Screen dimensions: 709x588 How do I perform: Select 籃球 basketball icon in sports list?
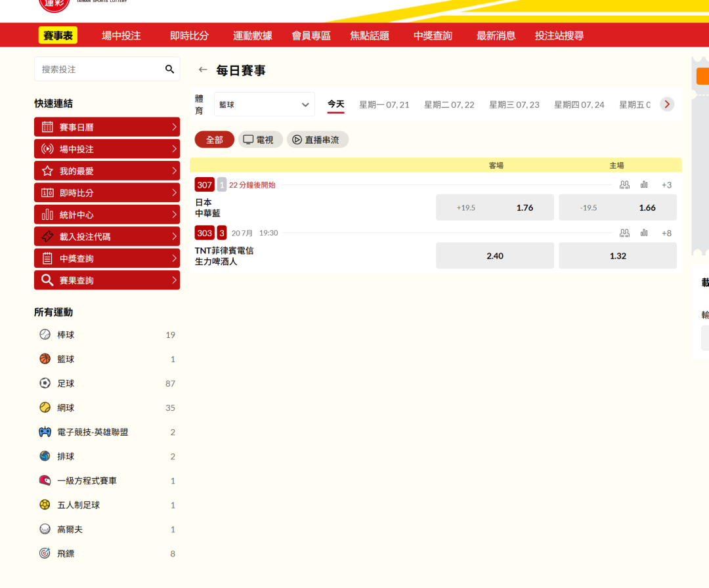tap(45, 359)
